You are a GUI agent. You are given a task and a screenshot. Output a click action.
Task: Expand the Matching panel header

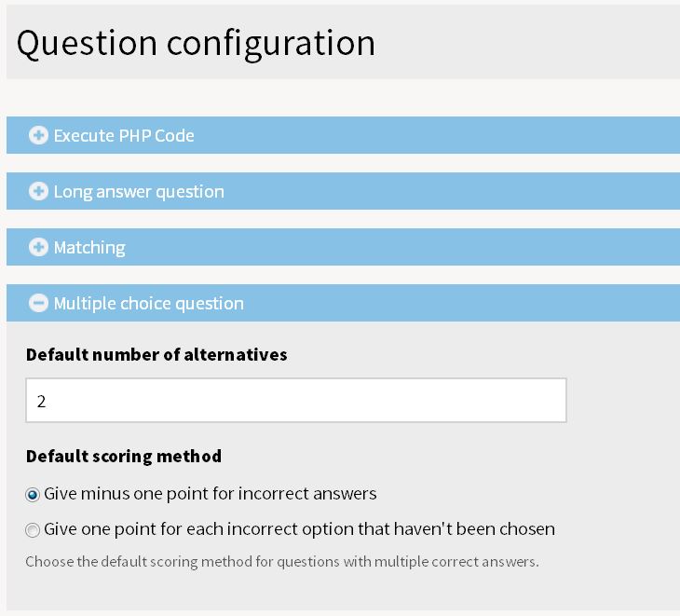coord(343,247)
